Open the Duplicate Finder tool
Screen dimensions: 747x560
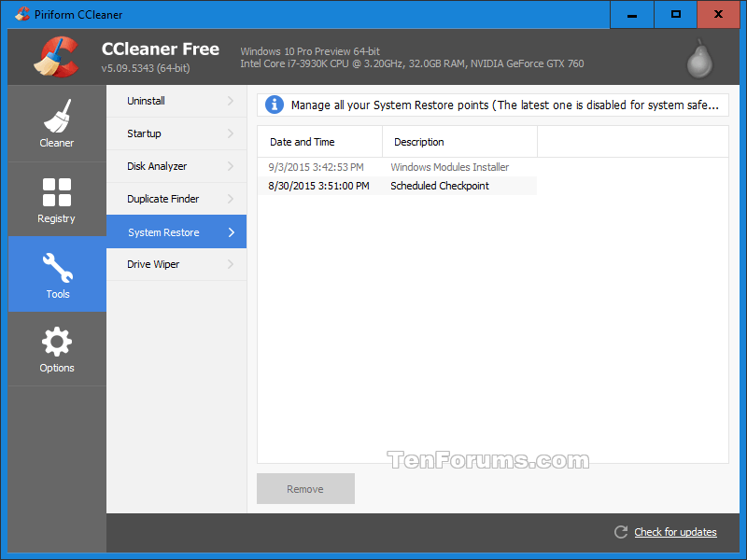pos(162,199)
